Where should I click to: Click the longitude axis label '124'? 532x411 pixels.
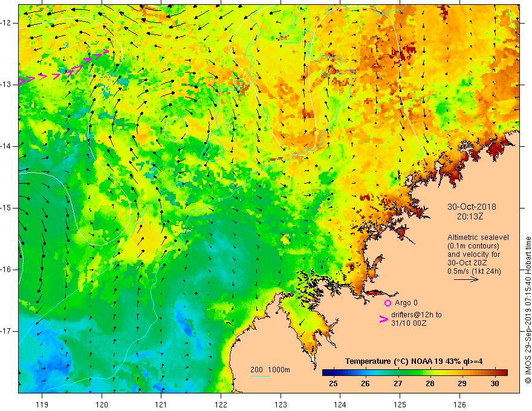click(340, 404)
